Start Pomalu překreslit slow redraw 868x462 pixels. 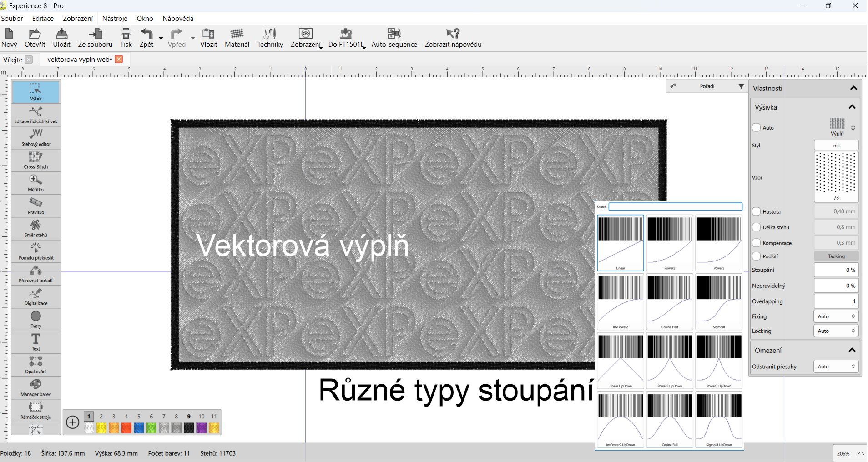coord(36,251)
